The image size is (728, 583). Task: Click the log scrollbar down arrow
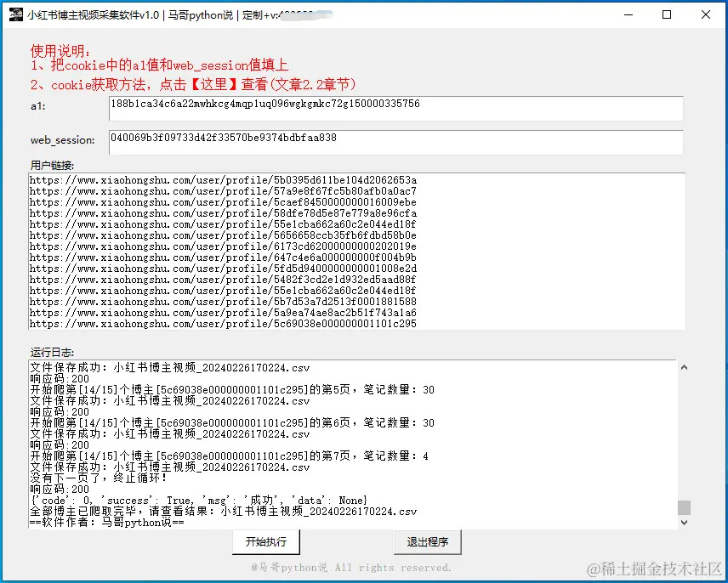[x=684, y=523]
